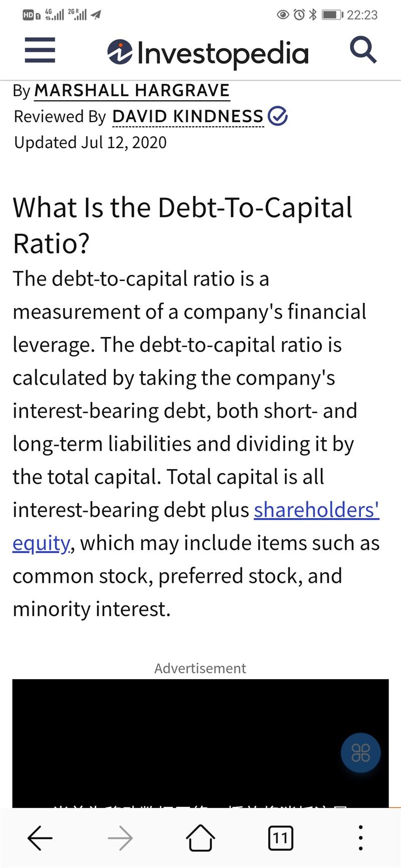
Task: Open author Marshall Hargrave's profile link
Action: [132, 91]
